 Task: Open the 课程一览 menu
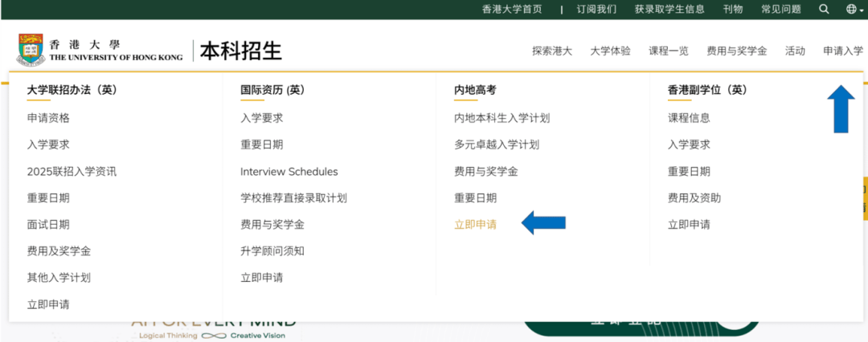tap(669, 51)
